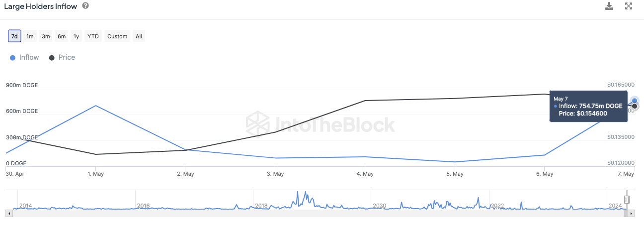Click the navigator right scroll arrow

pos(632,213)
